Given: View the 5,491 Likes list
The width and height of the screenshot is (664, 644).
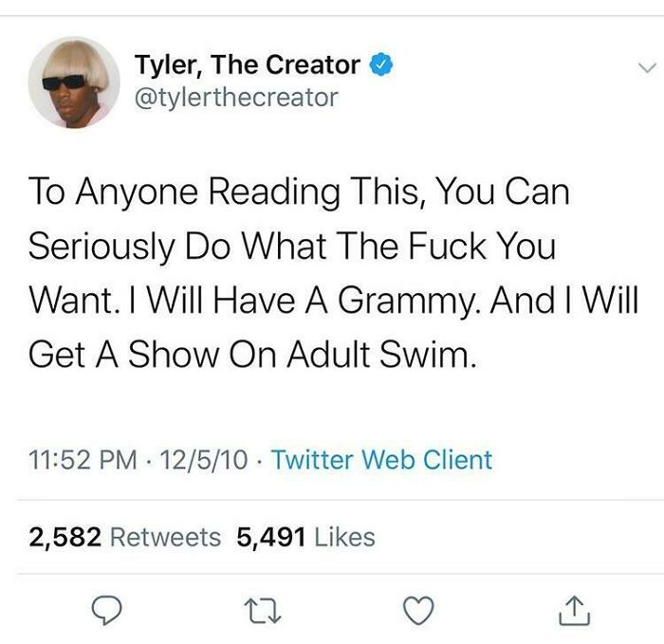Looking at the screenshot, I should tap(305, 538).
